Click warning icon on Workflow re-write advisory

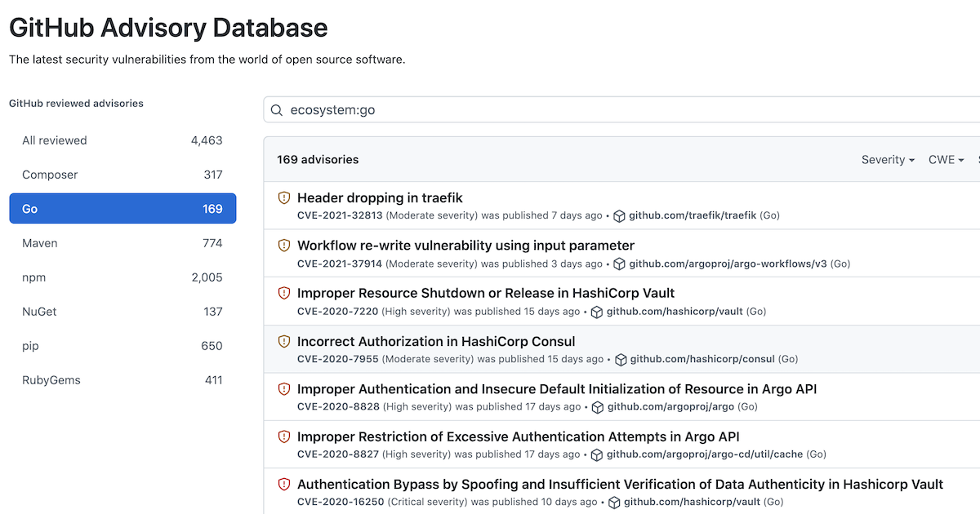click(283, 245)
